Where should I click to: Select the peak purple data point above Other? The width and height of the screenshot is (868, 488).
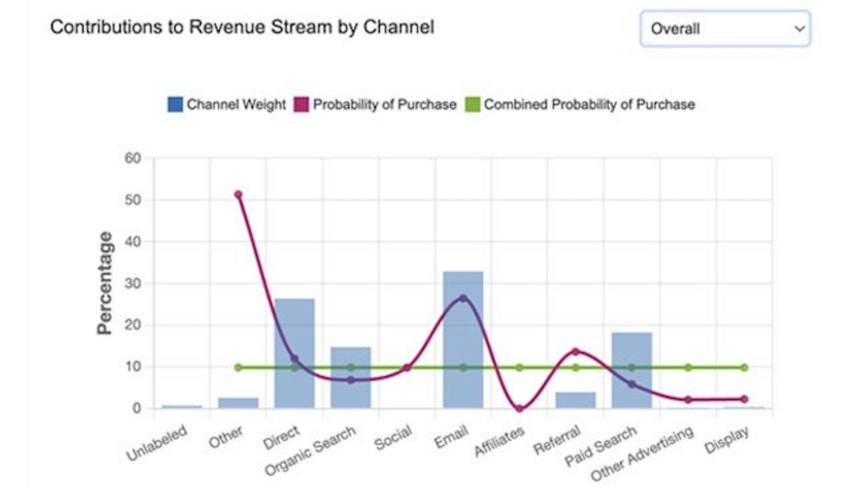pos(238,193)
